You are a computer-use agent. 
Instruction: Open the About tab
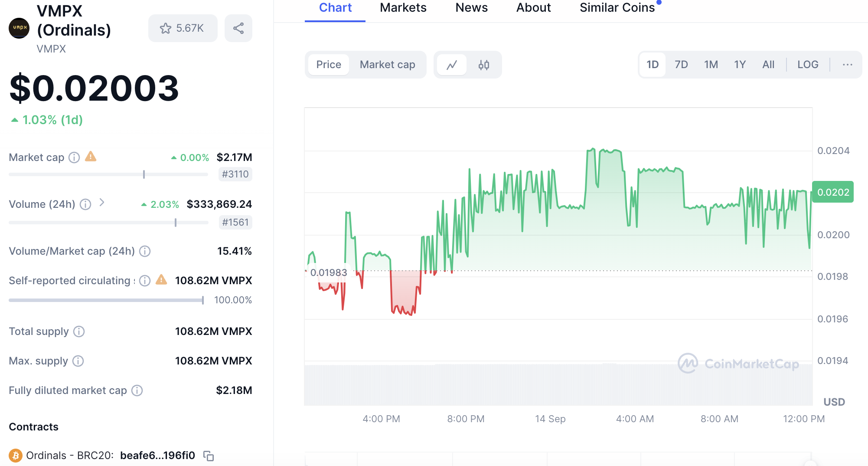(534, 8)
